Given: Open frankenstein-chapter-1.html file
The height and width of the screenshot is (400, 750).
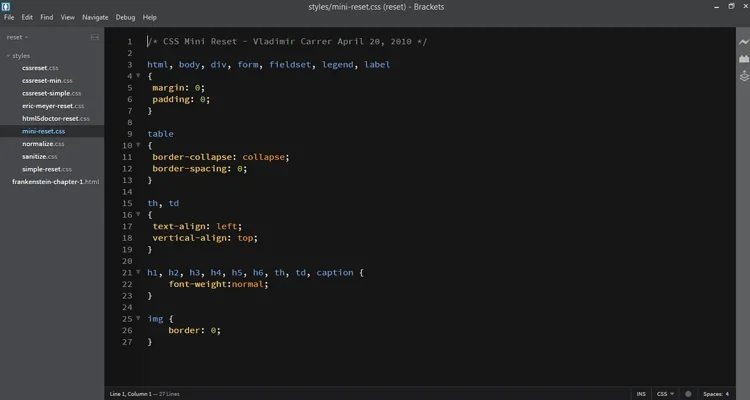Looking at the screenshot, I should 55,182.
